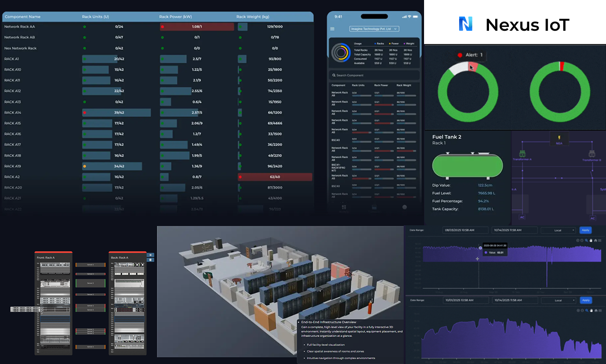Viewport: 606px width, 364px height.
Task: Reset the upper chart with the home icon
Action: (x=596, y=240)
